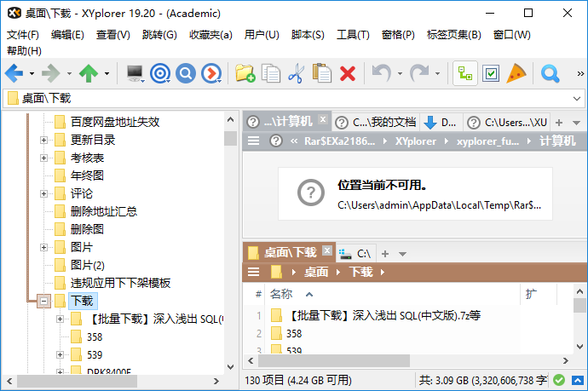Image resolution: width=588 pixels, height=391 pixels.
Task: Copy selected items to clipboard
Action: tap(271, 73)
